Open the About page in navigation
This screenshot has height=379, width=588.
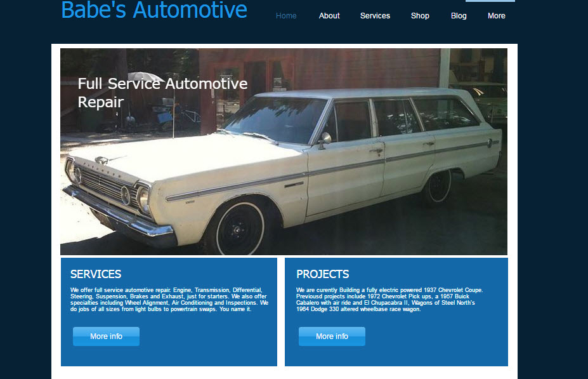tap(329, 16)
